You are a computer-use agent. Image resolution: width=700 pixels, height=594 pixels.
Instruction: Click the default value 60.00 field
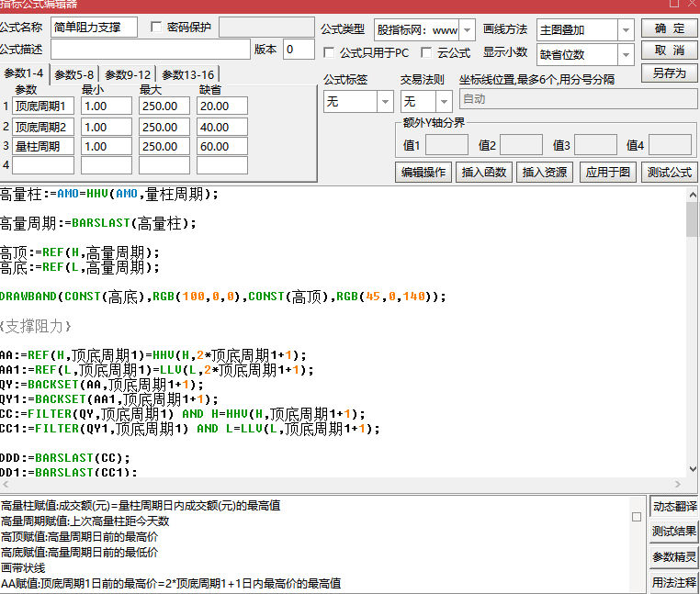222,146
